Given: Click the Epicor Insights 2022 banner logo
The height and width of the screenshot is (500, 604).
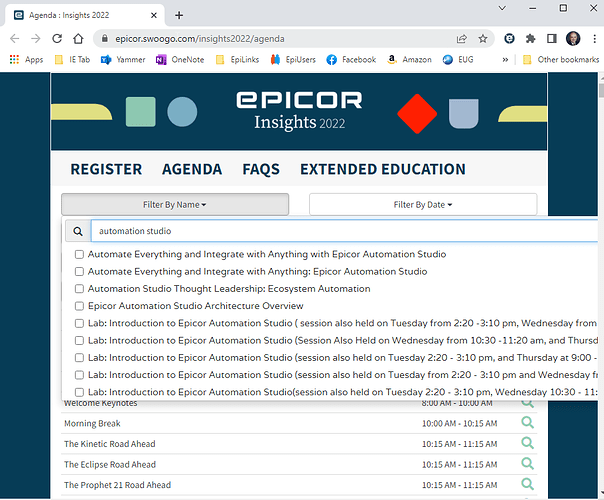Looking at the screenshot, I should coord(299,111).
